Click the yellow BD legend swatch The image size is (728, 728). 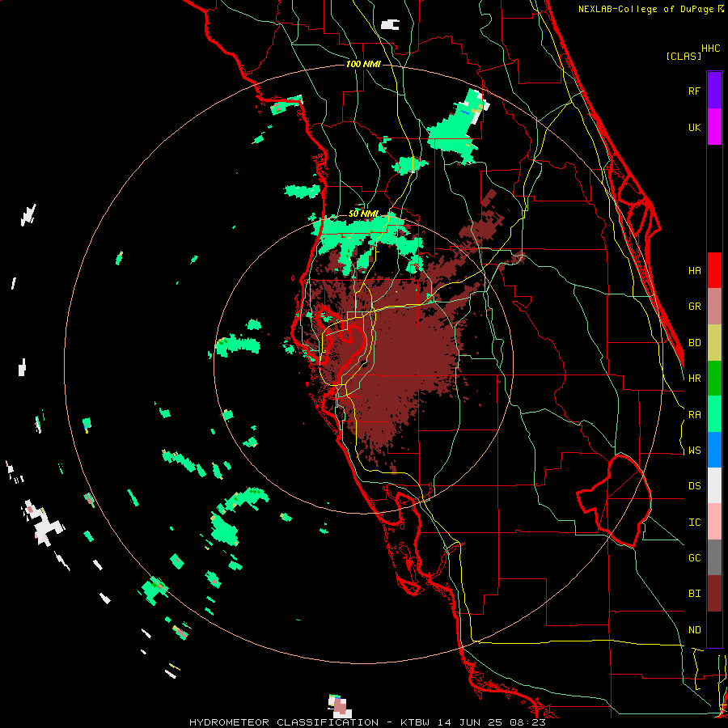714,342
